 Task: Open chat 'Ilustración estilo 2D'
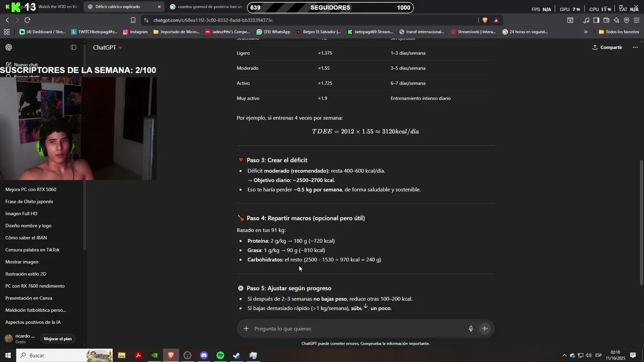(26, 274)
